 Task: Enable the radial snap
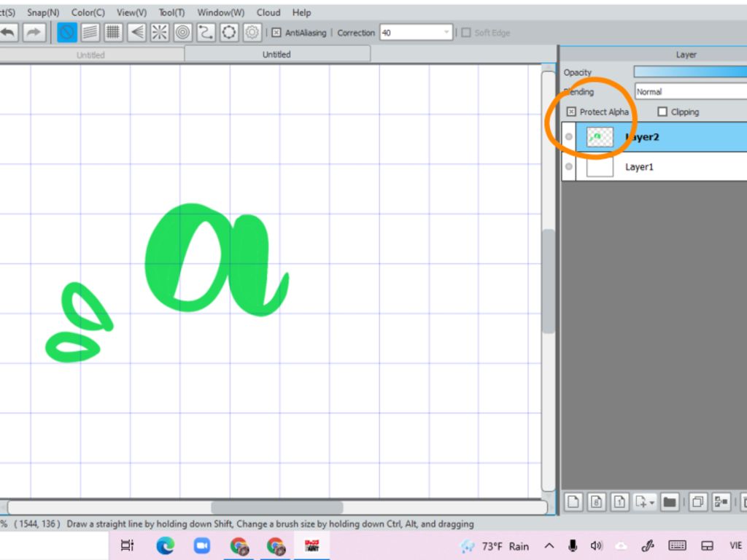[159, 32]
